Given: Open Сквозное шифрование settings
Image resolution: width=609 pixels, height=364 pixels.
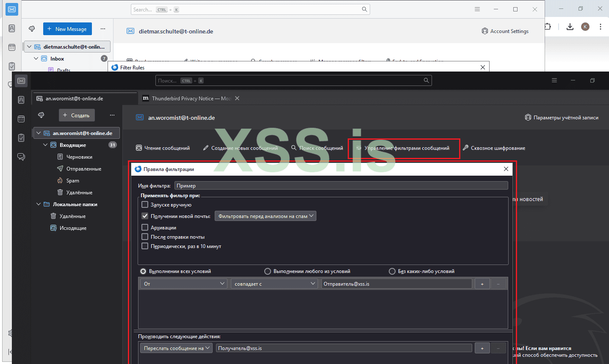Looking at the screenshot, I should [494, 148].
